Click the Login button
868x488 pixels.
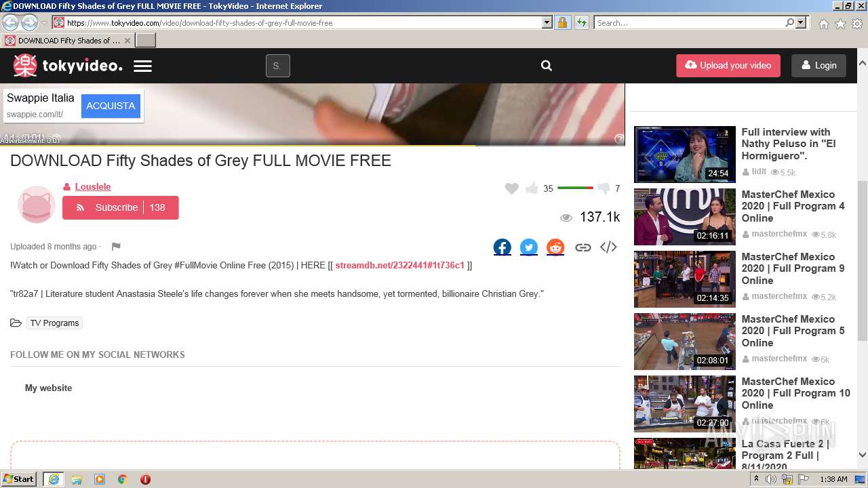818,66
